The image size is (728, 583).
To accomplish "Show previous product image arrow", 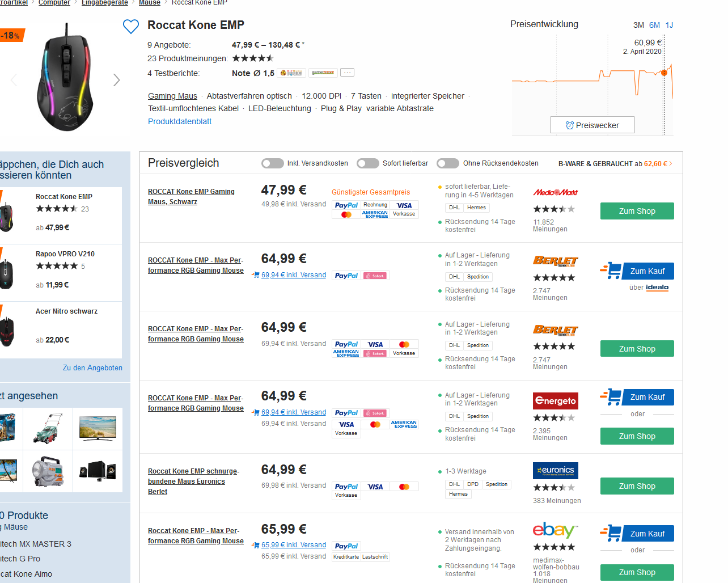I will coord(14,80).
